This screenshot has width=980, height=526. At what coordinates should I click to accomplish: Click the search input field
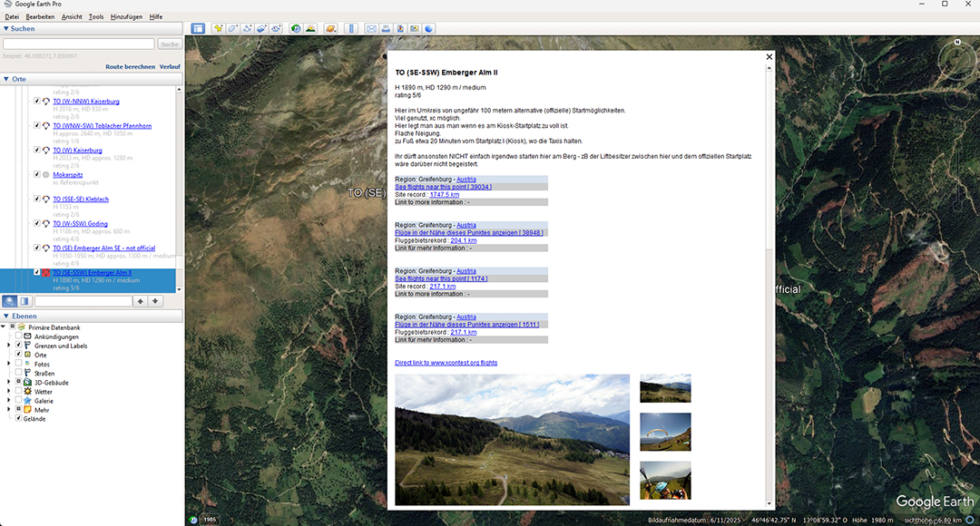click(79, 44)
